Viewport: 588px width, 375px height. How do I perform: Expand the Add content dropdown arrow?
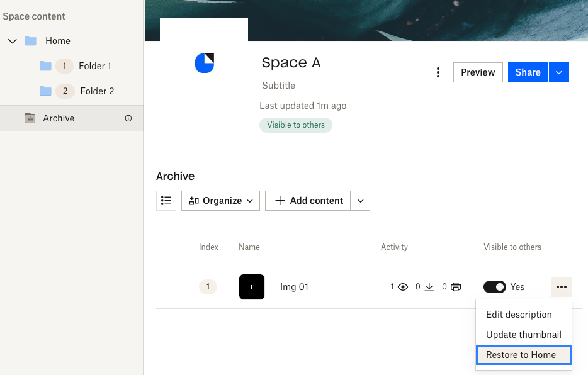(x=359, y=200)
